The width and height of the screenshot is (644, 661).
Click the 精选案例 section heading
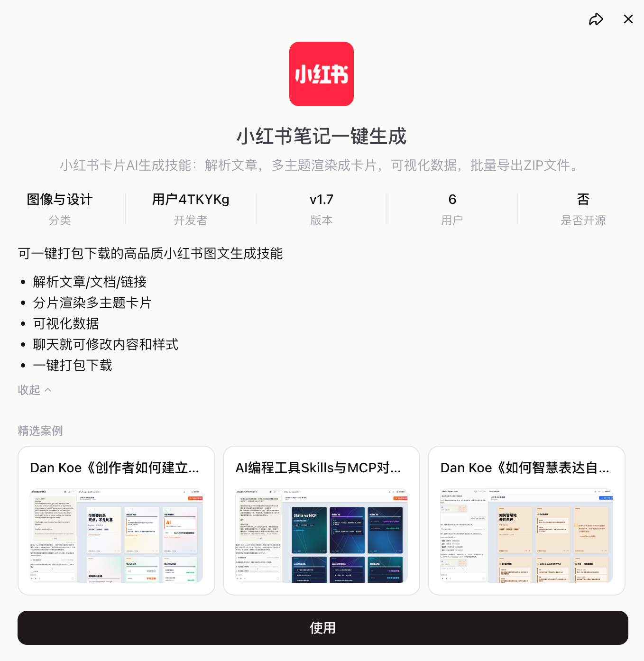coord(40,431)
